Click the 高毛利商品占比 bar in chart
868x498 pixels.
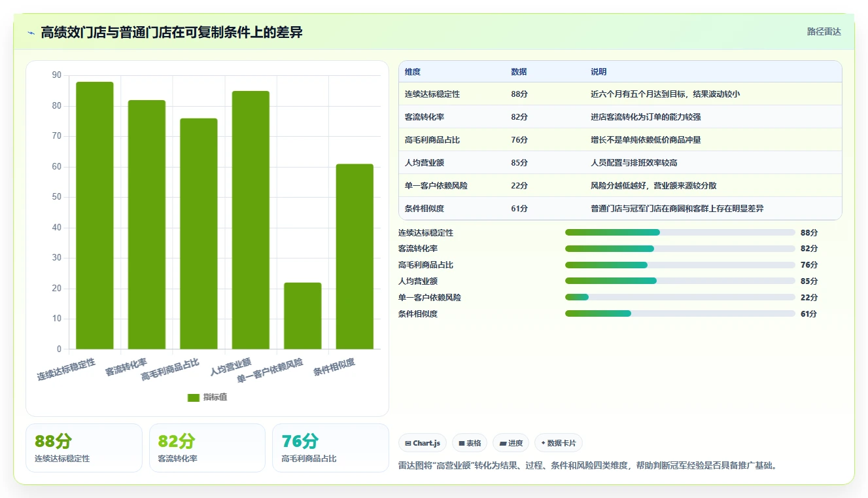[x=199, y=234]
